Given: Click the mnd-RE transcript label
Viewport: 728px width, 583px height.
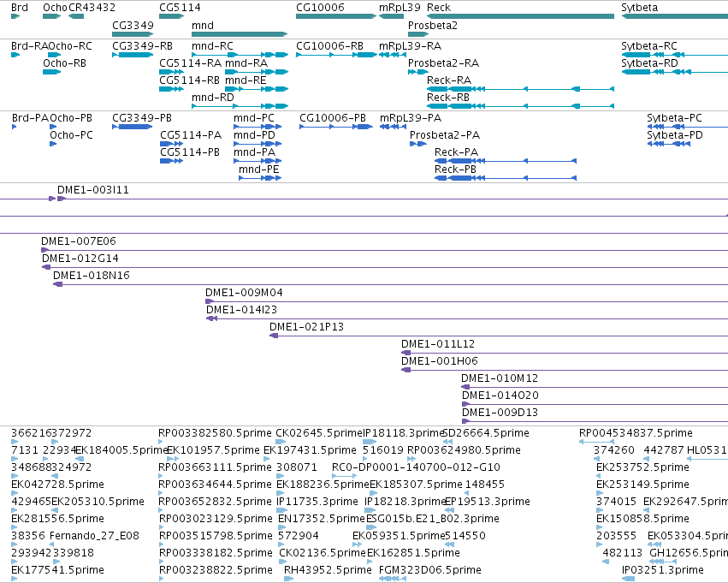Looking at the screenshot, I should pos(246,80).
